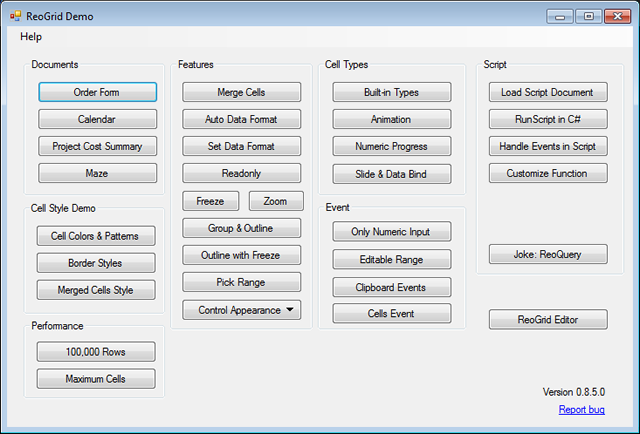Minimize the ReoGrid Demo window
This screenshot has height=434, width=640.
(x=560, y=16)
